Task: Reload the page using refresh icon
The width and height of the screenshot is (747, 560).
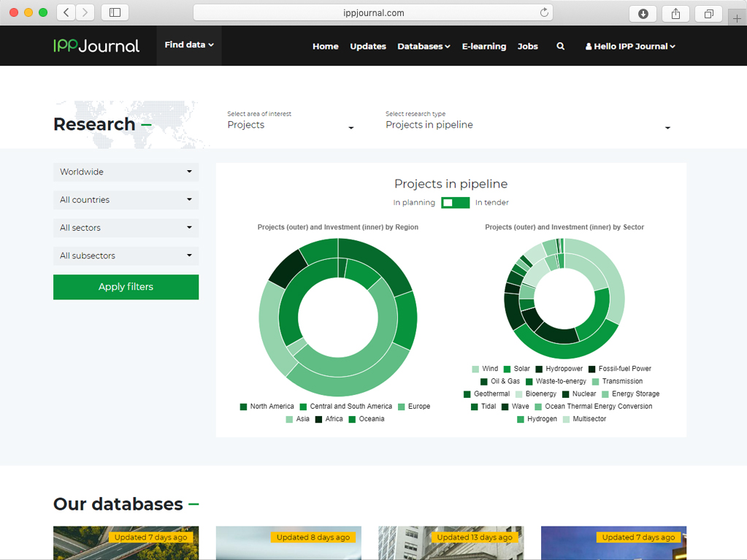Action: coord(544,12)
